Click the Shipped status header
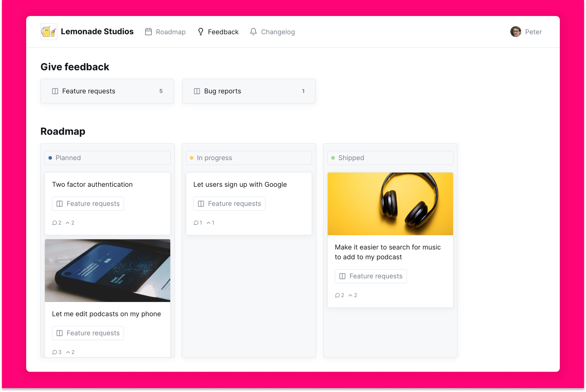The height and width of the screenshot is (392, 586). 390,158
